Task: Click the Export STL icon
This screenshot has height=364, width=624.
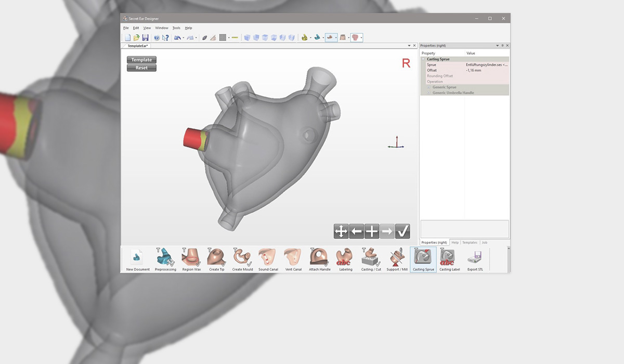Action: click(x=475, y=259)
